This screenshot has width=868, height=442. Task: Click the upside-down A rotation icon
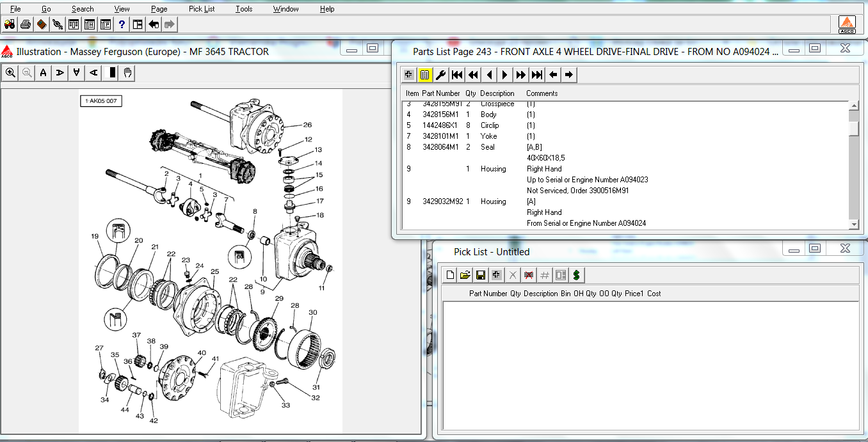pyautogui.click(x=76, y=73)
